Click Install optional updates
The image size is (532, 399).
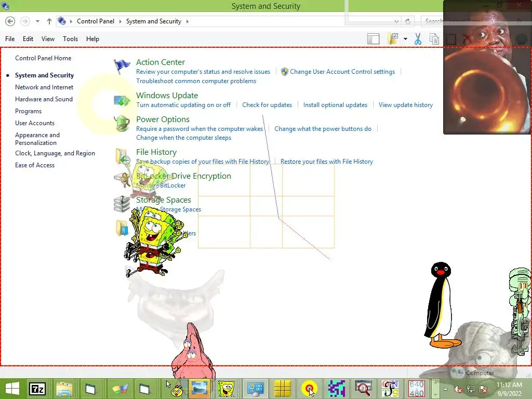click(335, 105)
